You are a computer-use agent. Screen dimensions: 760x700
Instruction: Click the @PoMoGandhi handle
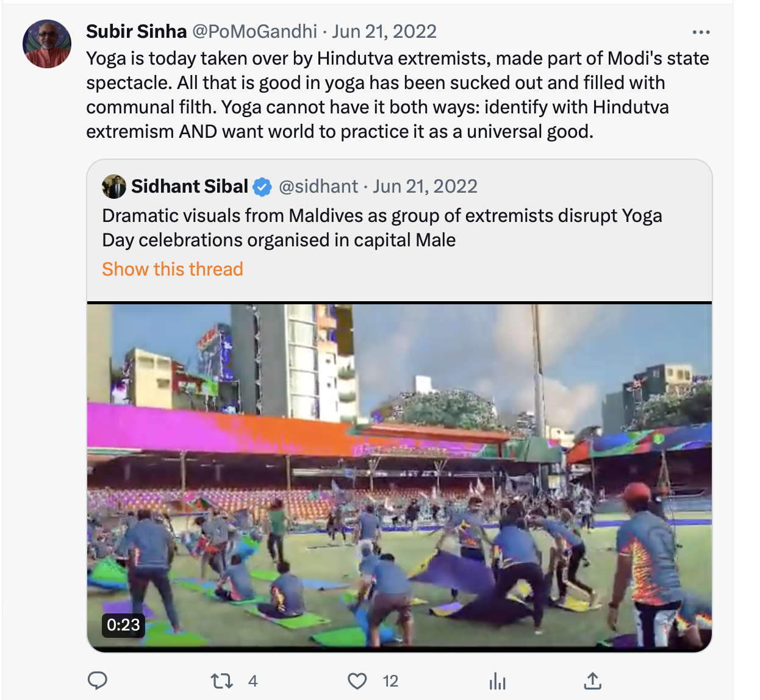coord(254,31)
